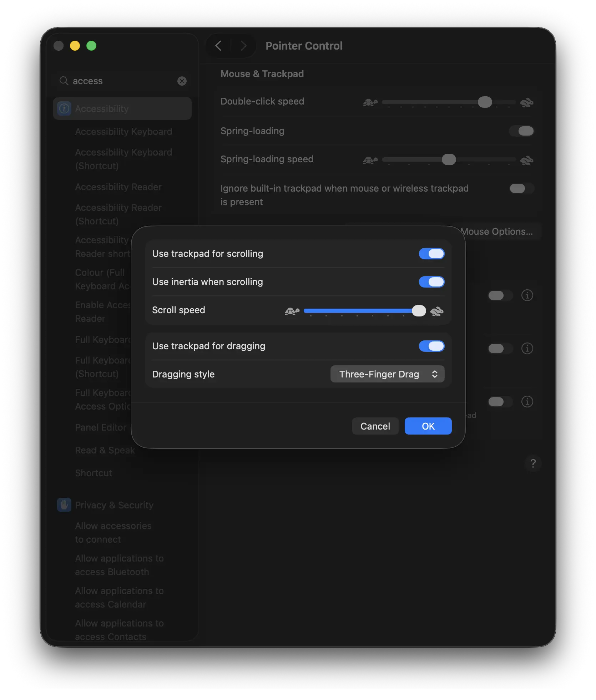596x700 pixels.
Task: Click the hare icon for Double-click speed
Action: [x=527, y=103]
